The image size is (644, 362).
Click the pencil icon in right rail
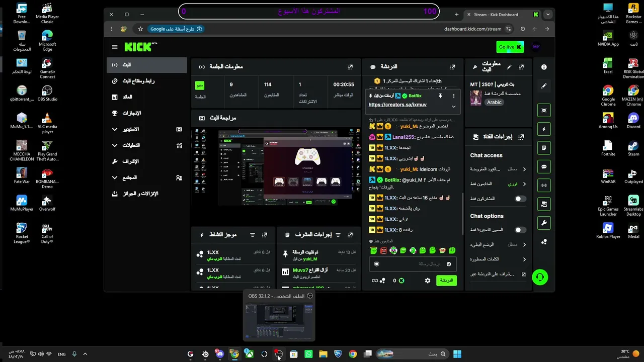544,85
